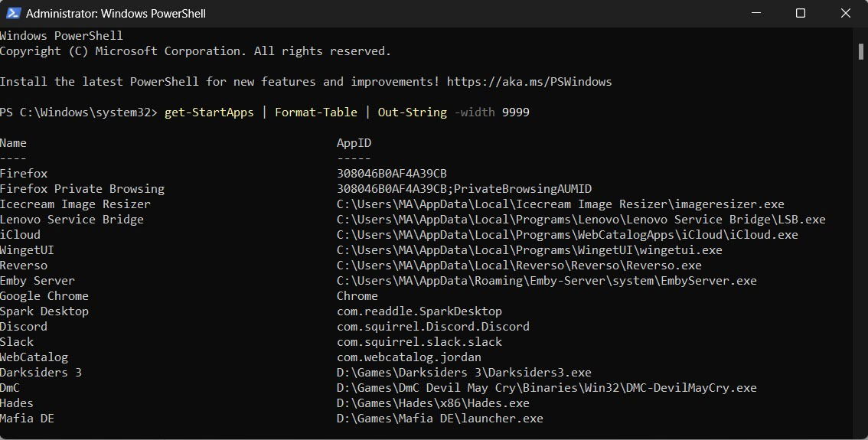Click the 'Name' column header

(x=13, y=143)
